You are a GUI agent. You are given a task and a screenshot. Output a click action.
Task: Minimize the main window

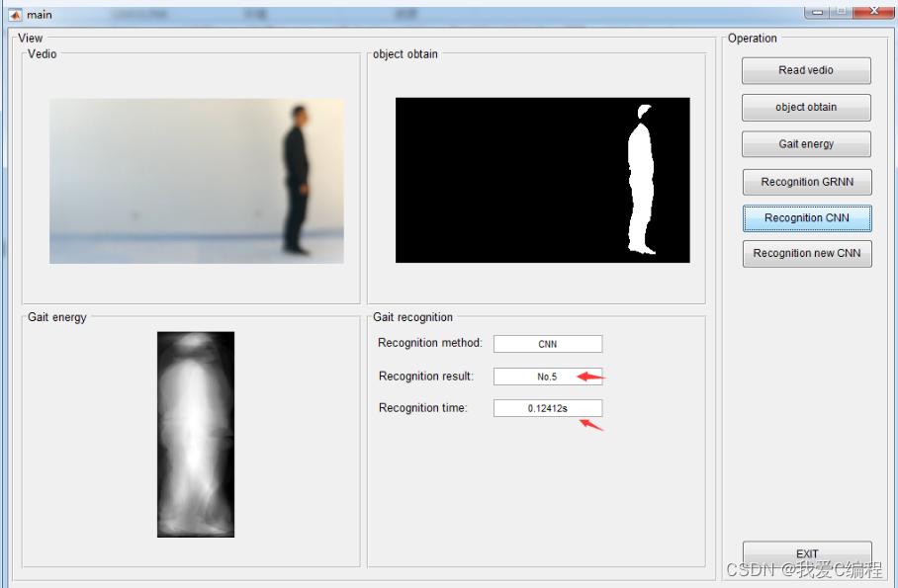(816, 10)
